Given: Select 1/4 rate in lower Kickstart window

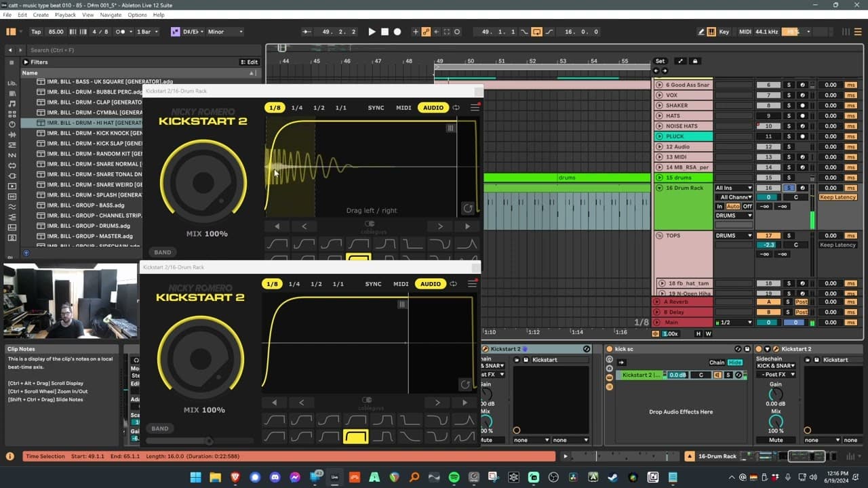Looking at the screenshot, I should coord(294,284).
